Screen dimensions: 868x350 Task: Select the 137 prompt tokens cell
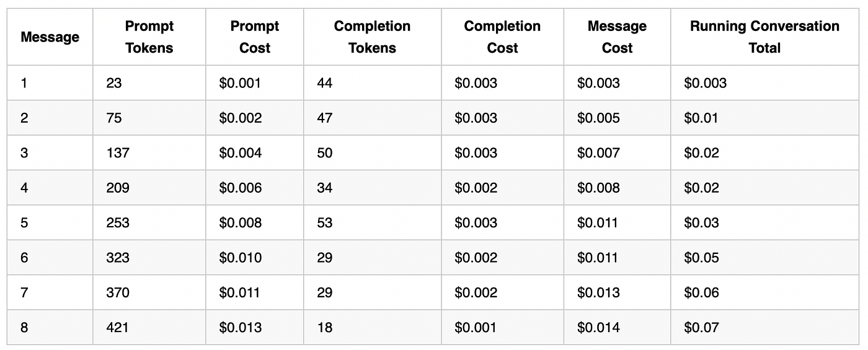[x=117, y=153]
